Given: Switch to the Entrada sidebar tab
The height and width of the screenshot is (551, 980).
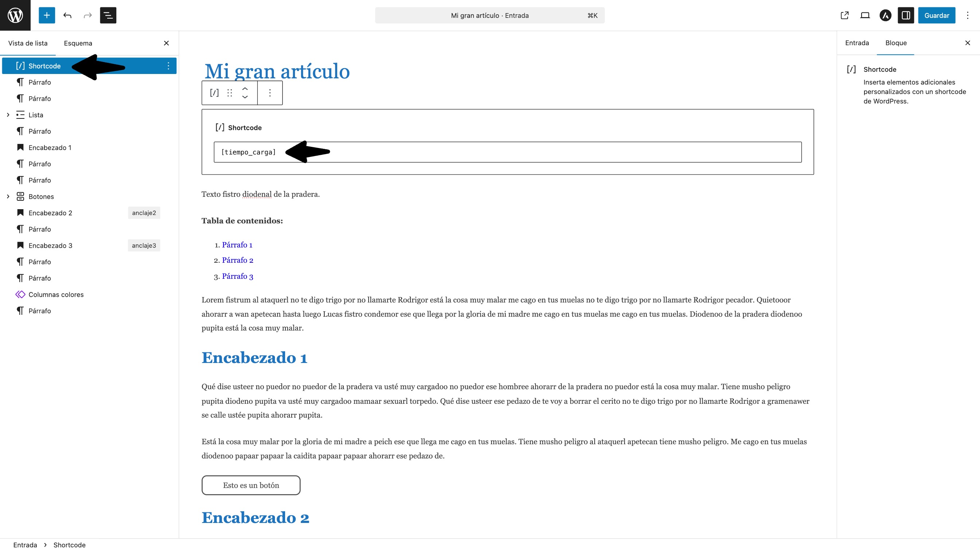Looking at the screenshot, I should click(857, 43).
